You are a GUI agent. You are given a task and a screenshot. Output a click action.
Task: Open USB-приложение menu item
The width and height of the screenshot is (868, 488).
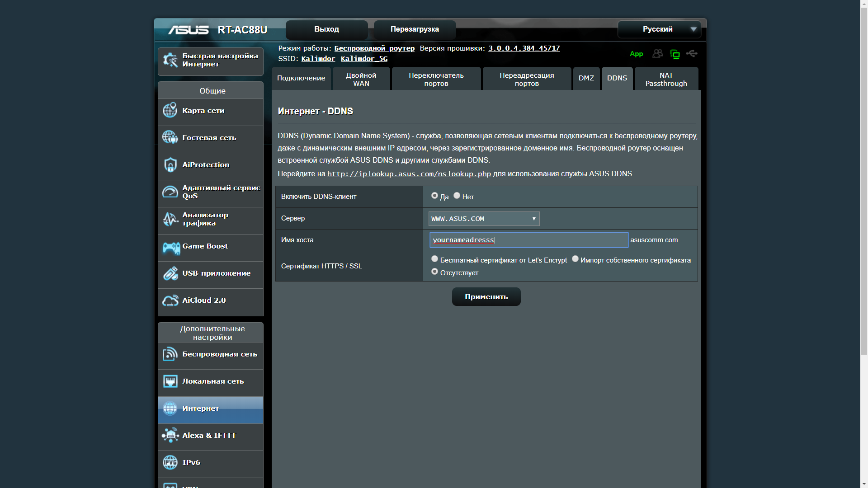211,275
